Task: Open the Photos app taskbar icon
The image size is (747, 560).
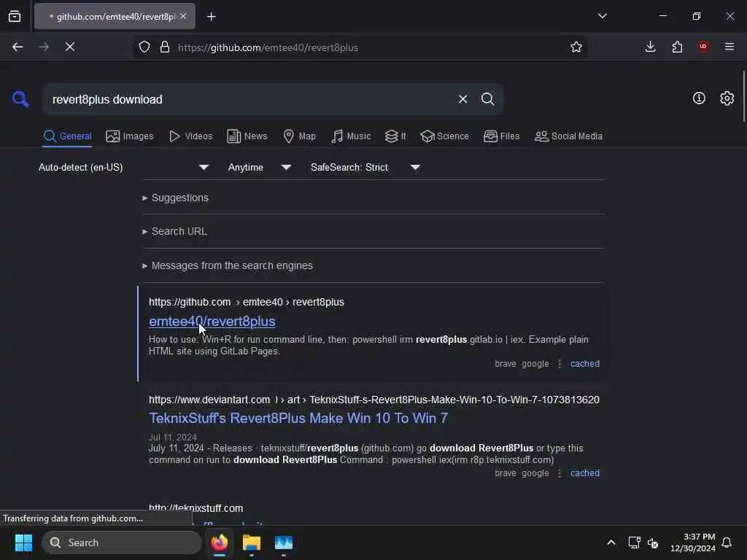Action: (x=284, y=542)
